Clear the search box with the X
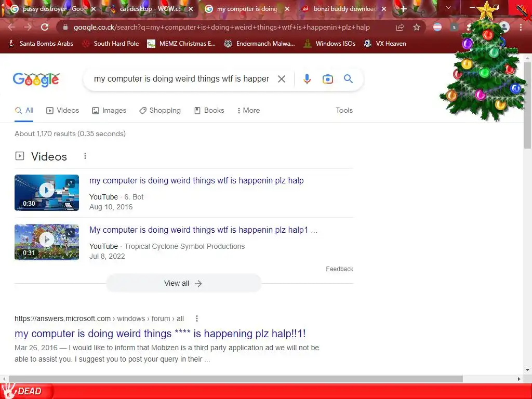The height and width of the screenshot is (399, 532). pos(281,79)
